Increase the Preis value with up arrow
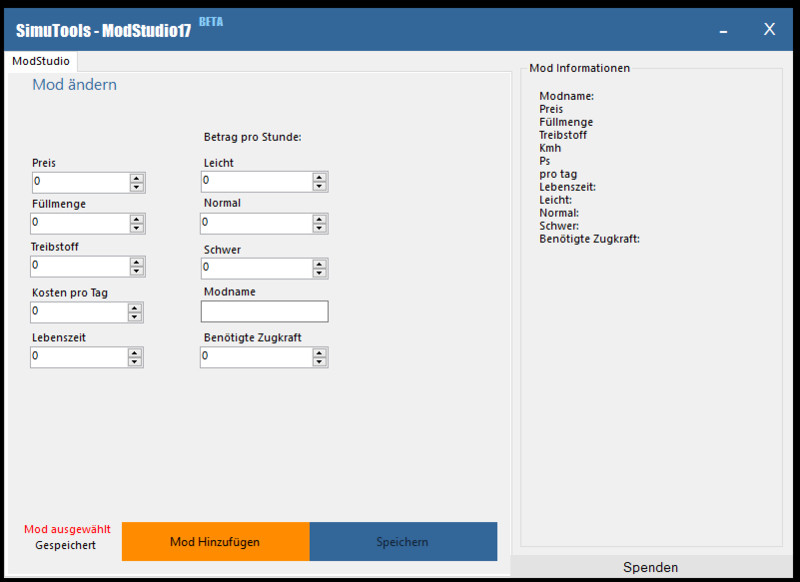This screenshot has width=800, height=582. pyautogui.click(x=136, y=178)
